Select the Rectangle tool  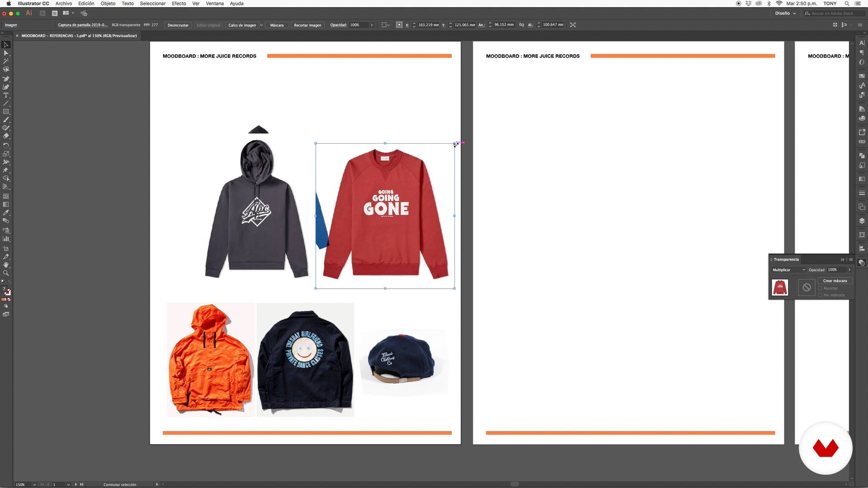click(x=6, y=112)
